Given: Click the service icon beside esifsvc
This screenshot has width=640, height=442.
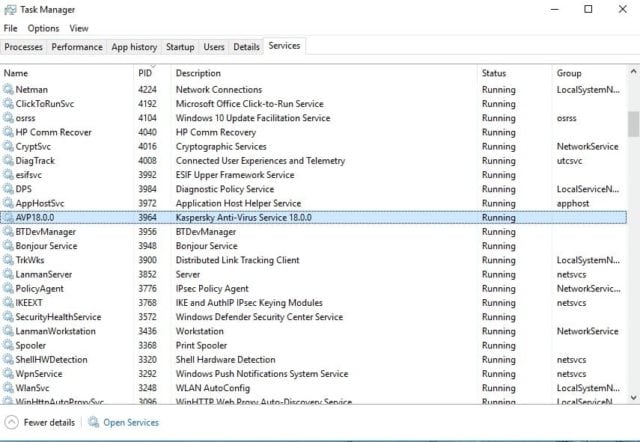Looking at the screenshot, I should click(x=8, y=175).
